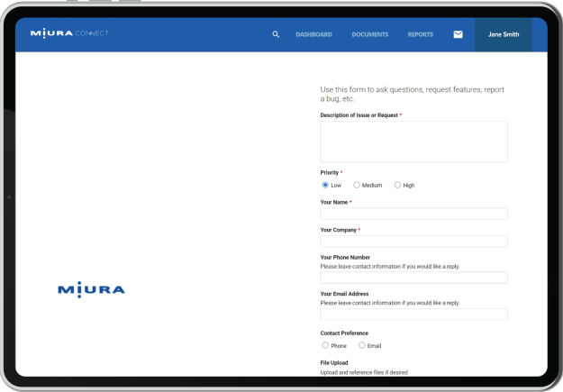
Task: Click the search magnifier icon
Action: (x=276, y=34)
